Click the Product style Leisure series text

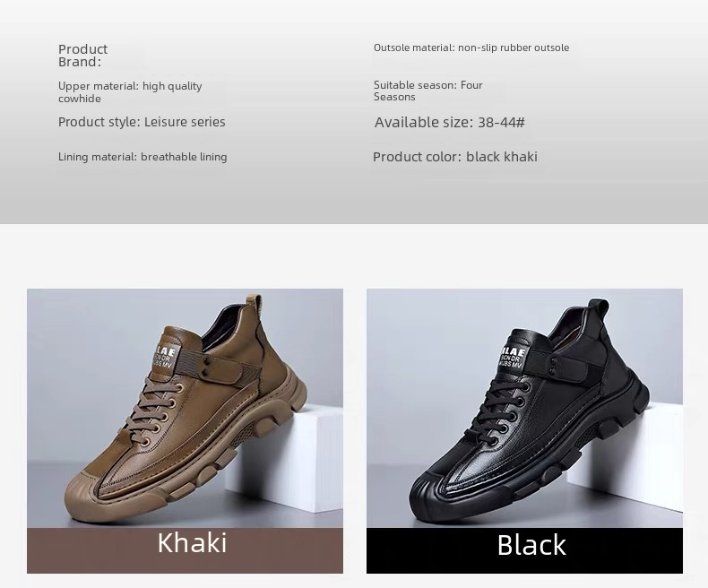click(x=142, y=122)
